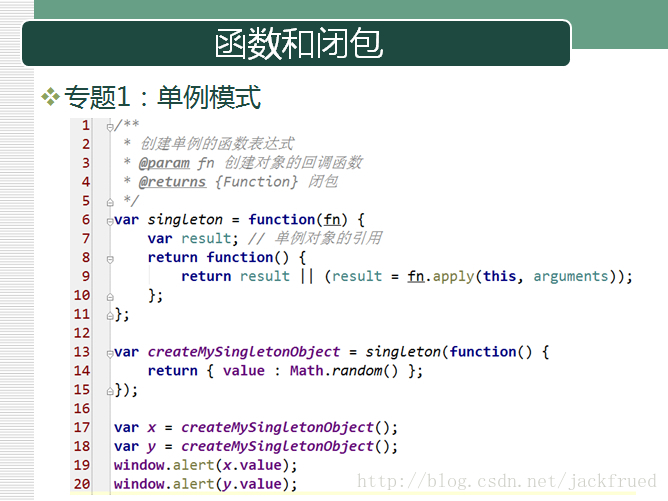The width and height of the screenshot is (668, 501).
Task: Click the @returns tag in the comment
Action: coord(172,182)
